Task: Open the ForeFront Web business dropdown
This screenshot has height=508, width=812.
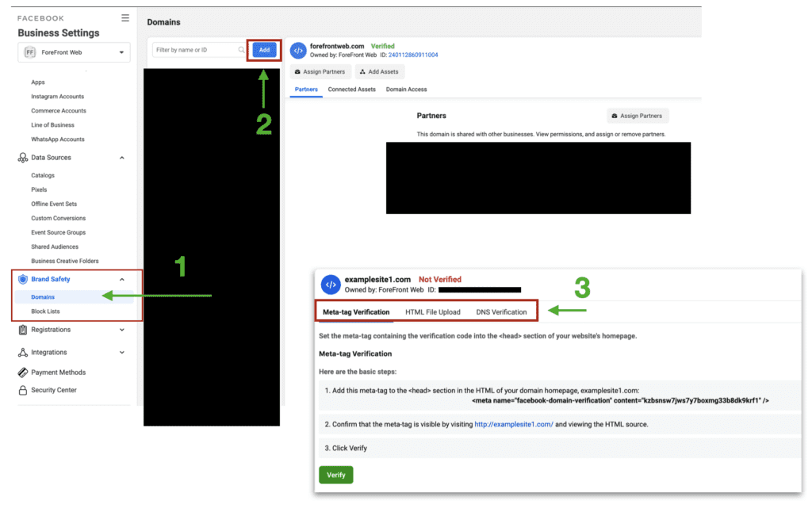Action: point(74,52)
